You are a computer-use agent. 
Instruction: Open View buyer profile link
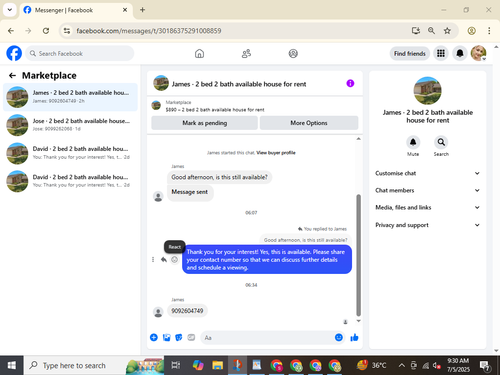click(x=276, y=153)
